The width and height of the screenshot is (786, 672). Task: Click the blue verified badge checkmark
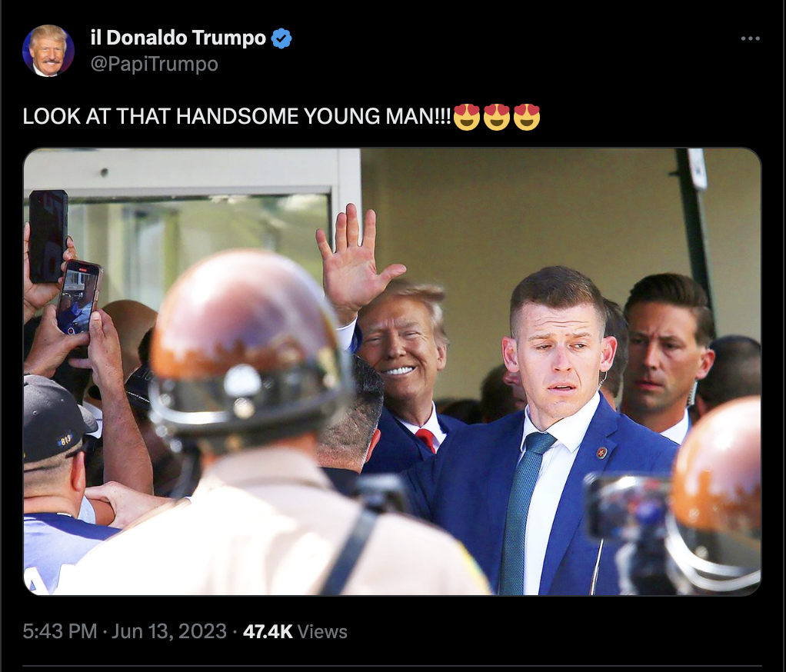tap(281, 38)
